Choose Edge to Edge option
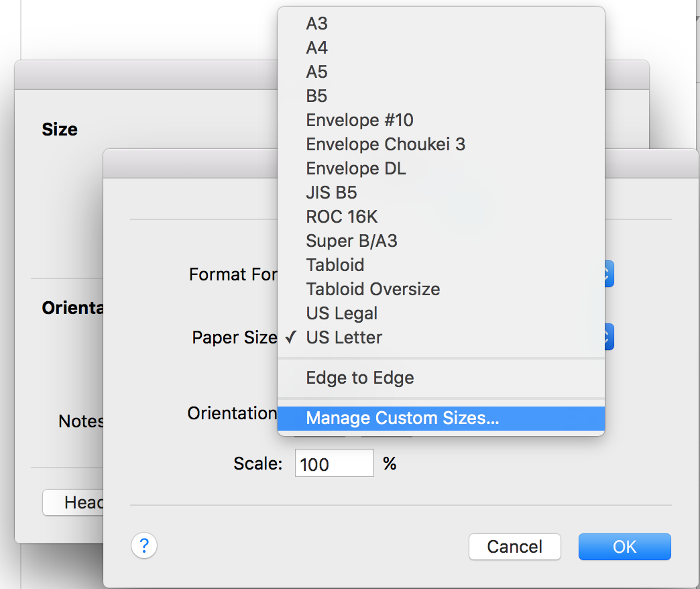Screen dimensions: 700x589 (x=360, y=378)
